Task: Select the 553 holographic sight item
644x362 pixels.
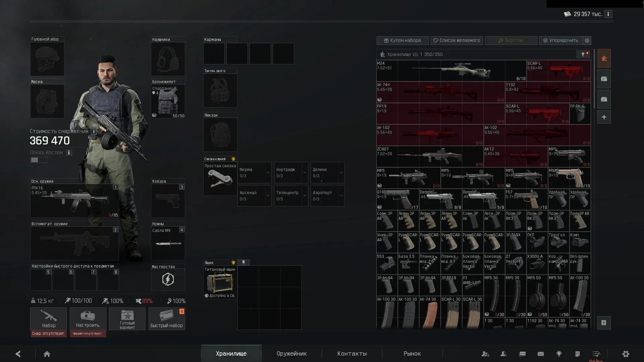Action: tap(387, 264)
